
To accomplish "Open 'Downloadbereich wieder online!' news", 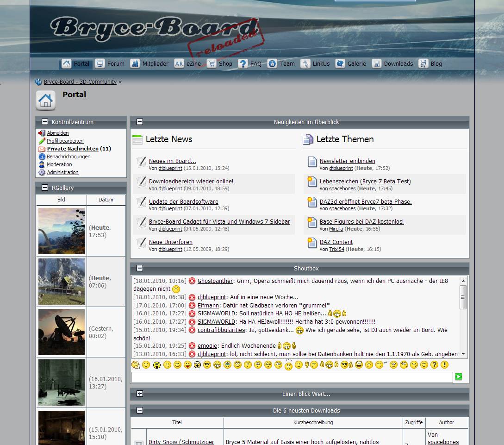I will pyautogui.click(x=191, y=182).
